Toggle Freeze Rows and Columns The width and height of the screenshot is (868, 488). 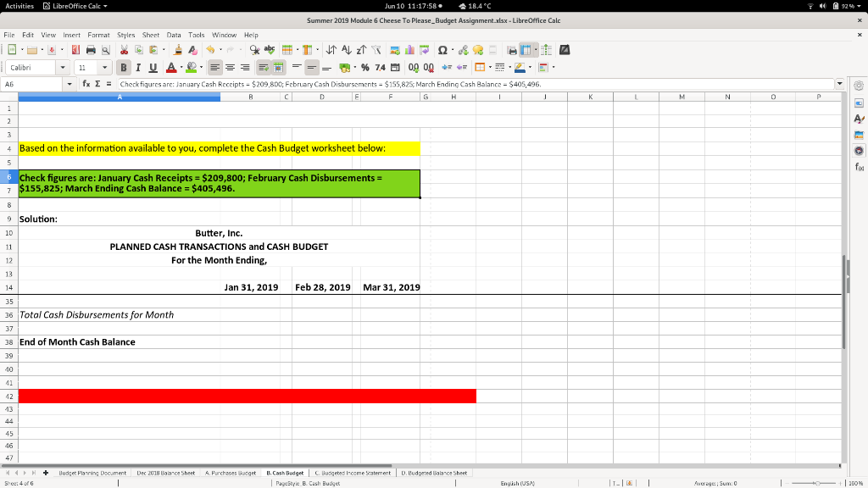coord(526,50)
